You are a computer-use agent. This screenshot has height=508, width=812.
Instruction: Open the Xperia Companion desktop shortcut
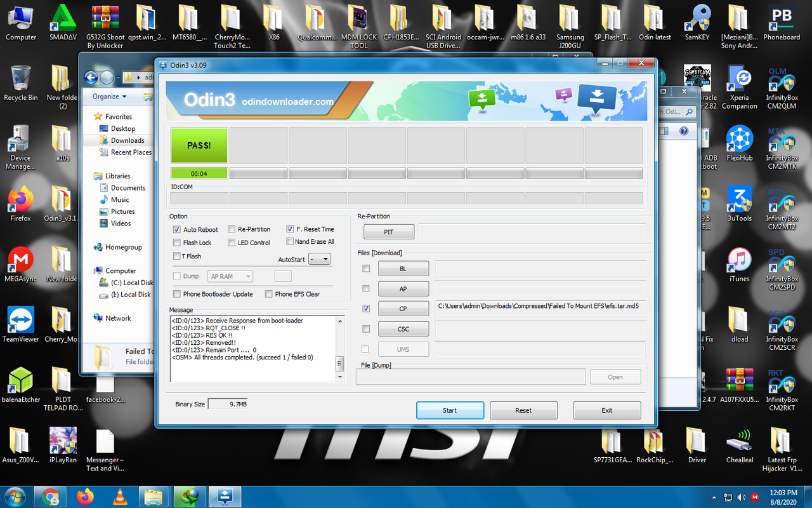click(x=739, y=88)
